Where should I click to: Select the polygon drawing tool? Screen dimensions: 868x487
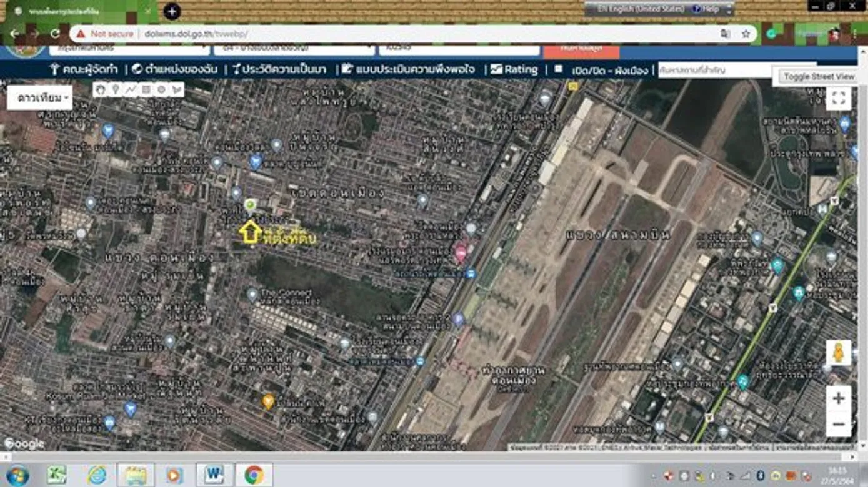176,89
